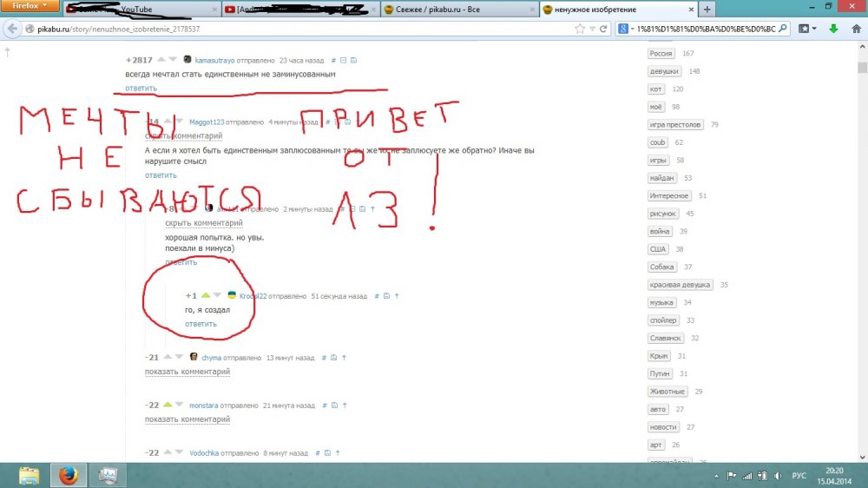Click the up-arrow parent icon on chyma's comment
868x488 pixels.
coord(344,357)
